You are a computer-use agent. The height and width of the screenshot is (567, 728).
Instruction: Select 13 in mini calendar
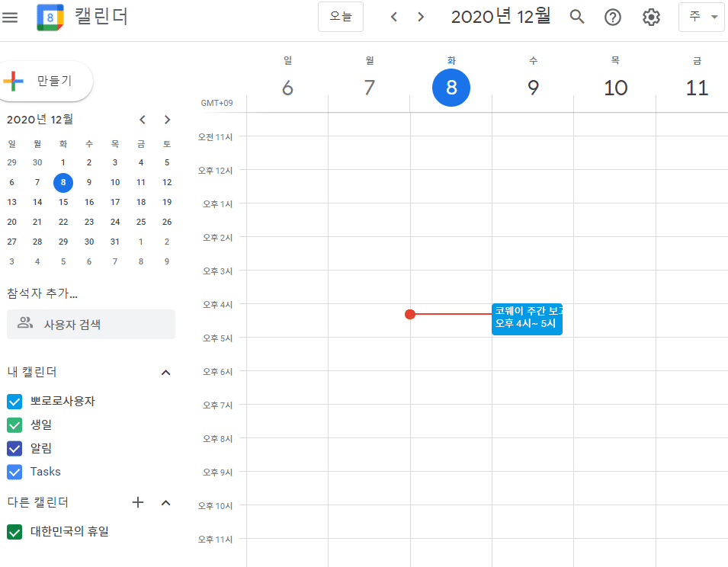pyautogui.click(x=11, y=202)
